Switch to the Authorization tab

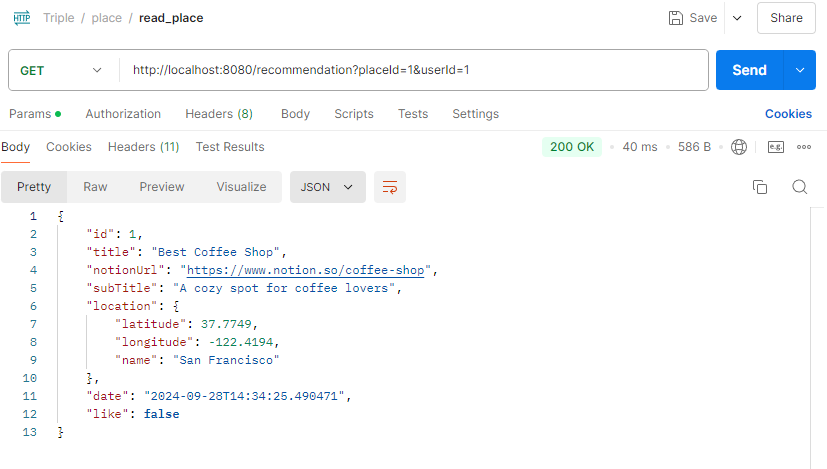tap(123, 114)
